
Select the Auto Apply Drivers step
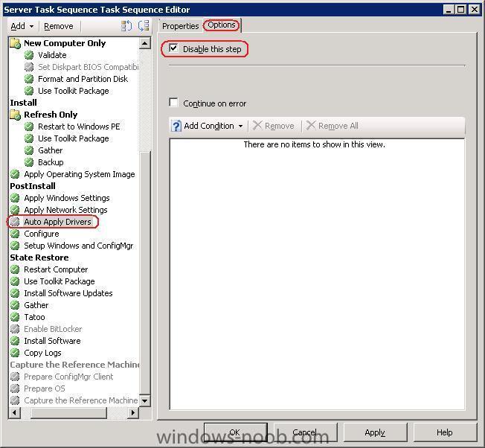[57, 223]
